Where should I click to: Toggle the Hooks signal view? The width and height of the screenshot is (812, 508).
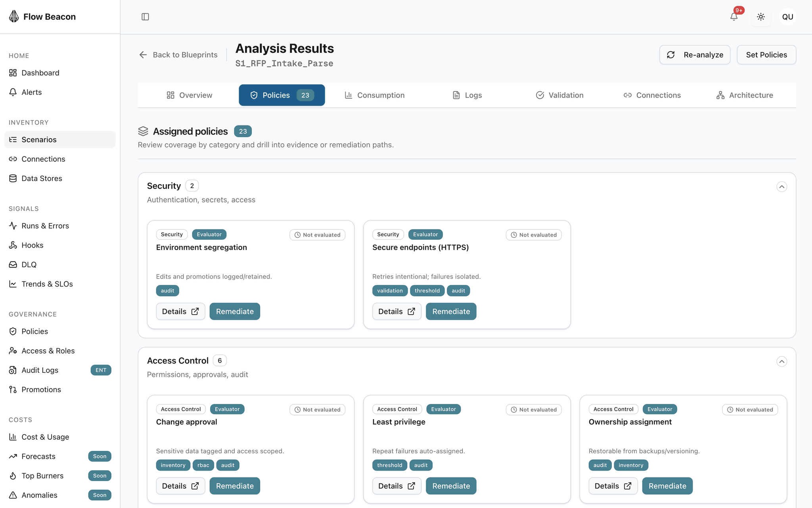pyautogui.click(x=33, y=245)
